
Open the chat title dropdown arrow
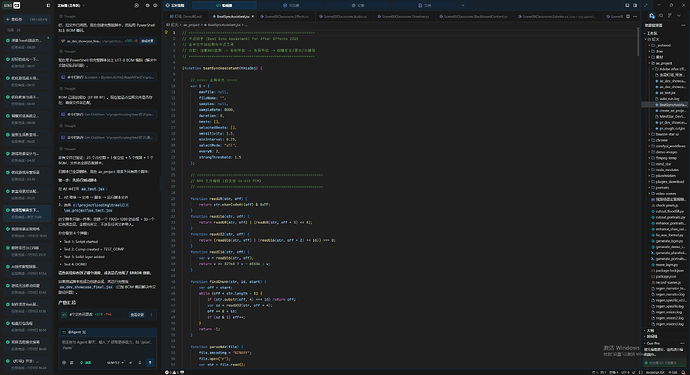coord(84,5)
